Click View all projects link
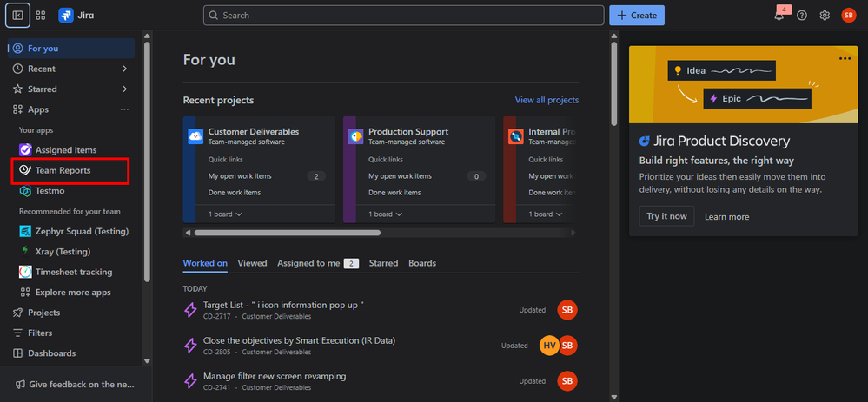Viewport: 868px width, 402px height. [x=547, y=100]
